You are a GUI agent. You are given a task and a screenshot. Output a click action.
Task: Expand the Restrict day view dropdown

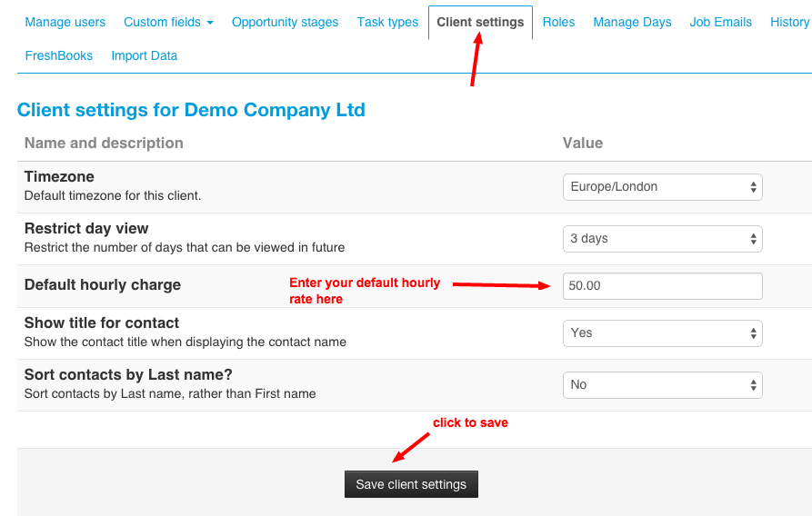662,239
